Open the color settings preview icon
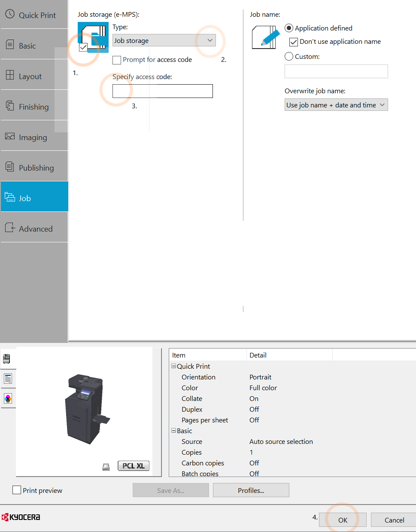This screenshot has height=532, width=416. tap(8, 398)
